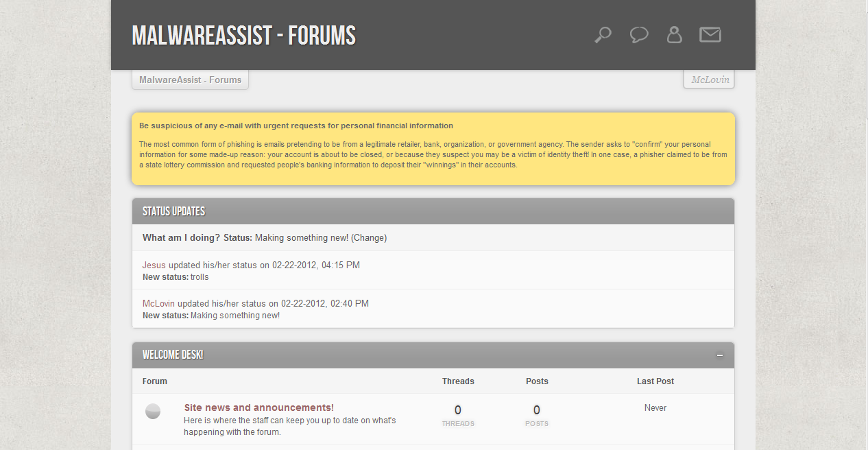Click the yellow phishing warning notice
The height and width of the screenshot is (450, 868).
tap(433, 149)
